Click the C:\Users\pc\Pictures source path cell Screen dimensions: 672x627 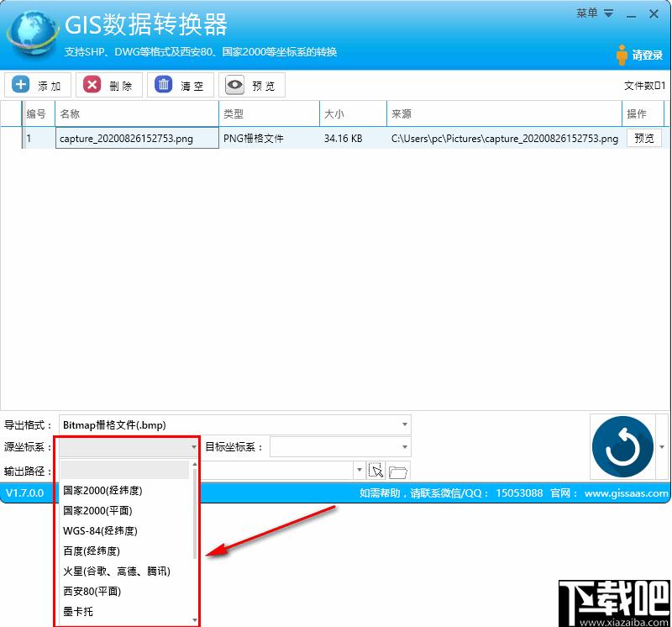505,138
